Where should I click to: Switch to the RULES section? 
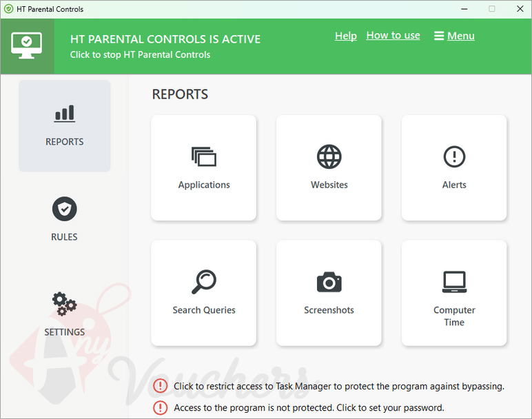pyautogui.click(x=65, y=219)
